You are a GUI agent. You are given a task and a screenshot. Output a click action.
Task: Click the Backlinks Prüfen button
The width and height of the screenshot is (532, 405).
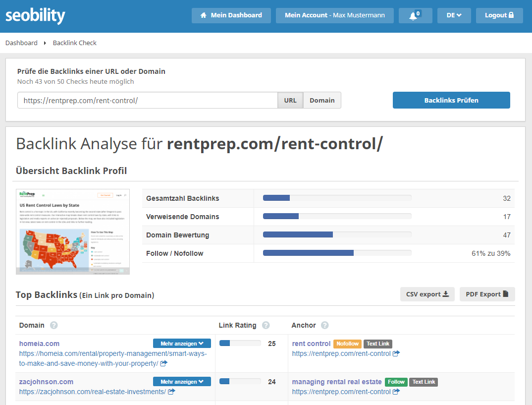[451, 100]
